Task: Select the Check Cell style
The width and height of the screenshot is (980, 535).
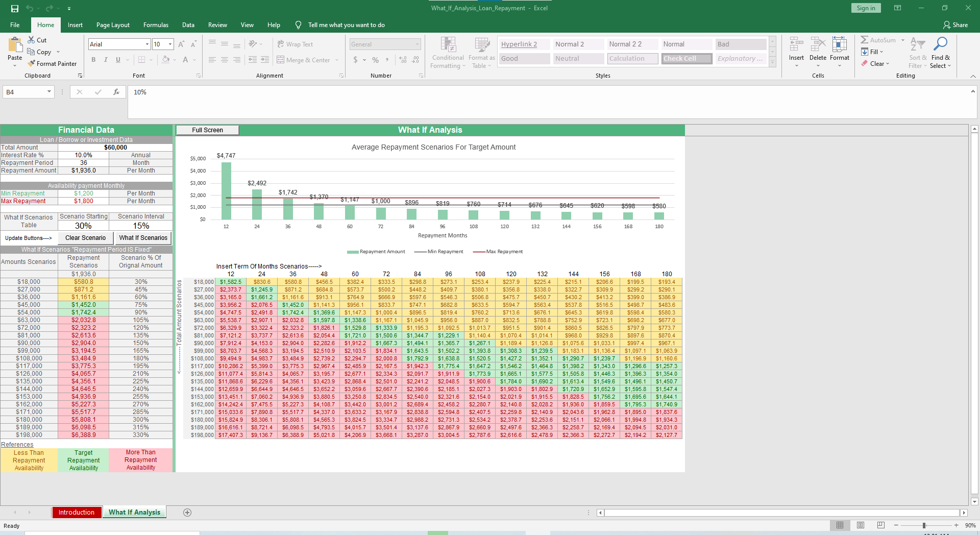Action: (687, 59)
